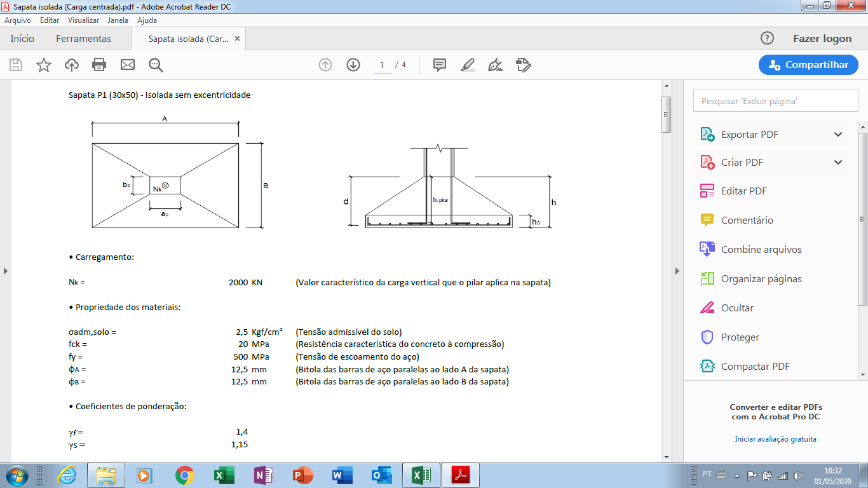Open Outlook from the taskbar
Image resolution: width=868 pixels, height=488 pixels.
[381, 475]
